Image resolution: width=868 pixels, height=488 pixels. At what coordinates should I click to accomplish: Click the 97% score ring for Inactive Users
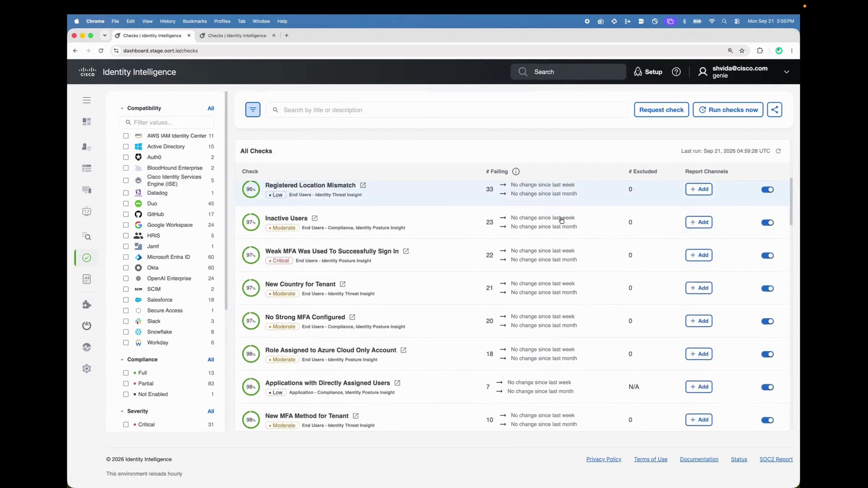(251, 222)
